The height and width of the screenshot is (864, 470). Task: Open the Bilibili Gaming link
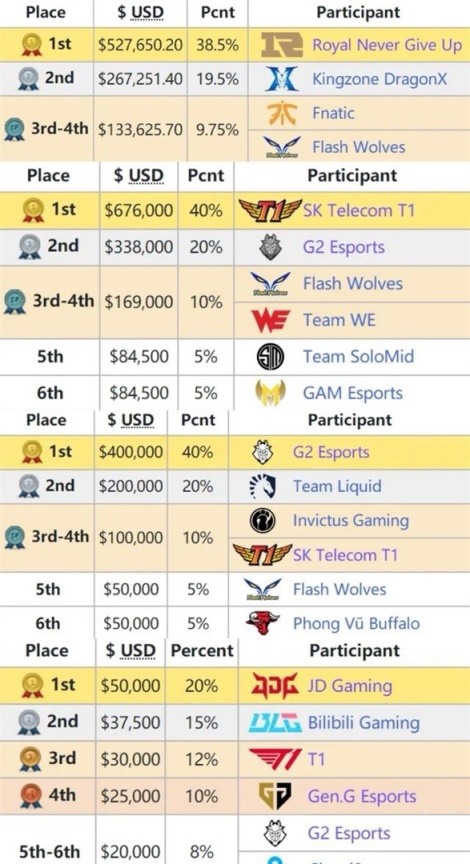363,723
